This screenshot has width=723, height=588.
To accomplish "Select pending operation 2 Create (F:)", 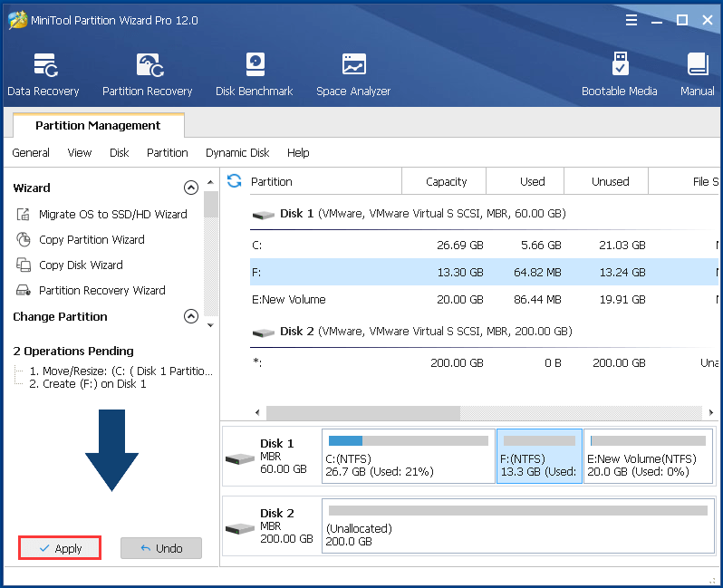I will pos(88,384).
